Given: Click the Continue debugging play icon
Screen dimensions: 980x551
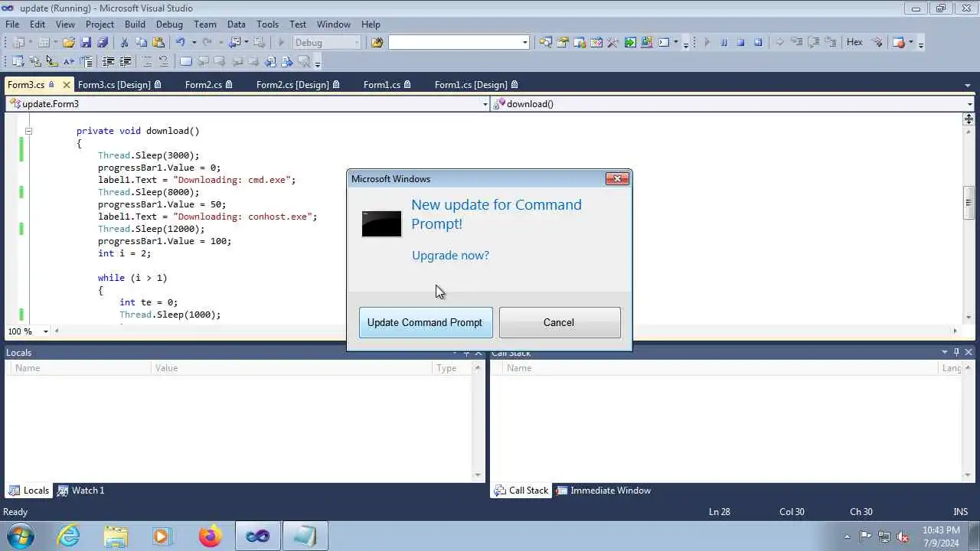Looking at the screenshot, I should click(x=707, y=42).
